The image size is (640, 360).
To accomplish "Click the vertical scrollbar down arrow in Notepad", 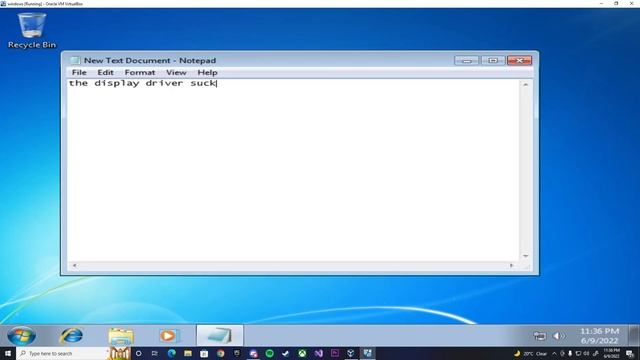I will 526,256.
